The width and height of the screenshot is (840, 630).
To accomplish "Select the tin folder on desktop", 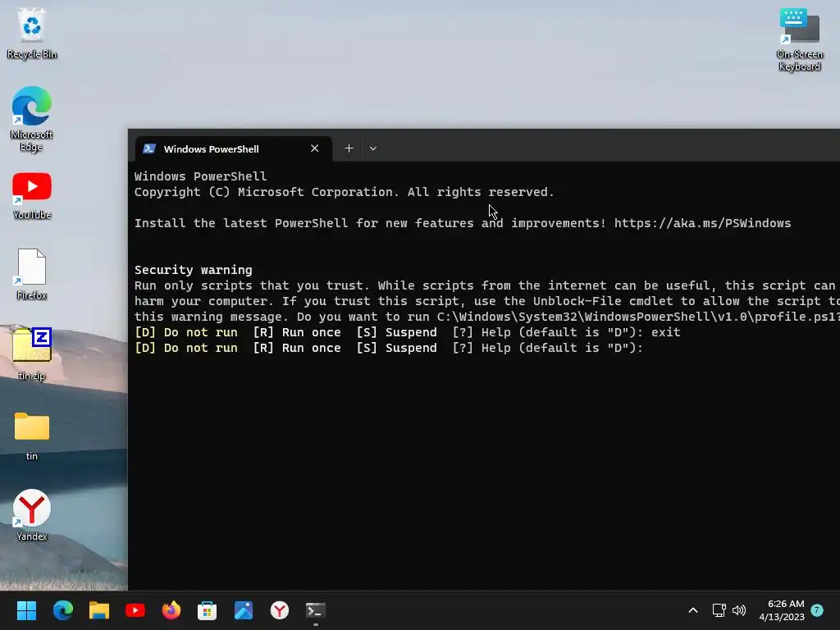I will click(32, 436).
